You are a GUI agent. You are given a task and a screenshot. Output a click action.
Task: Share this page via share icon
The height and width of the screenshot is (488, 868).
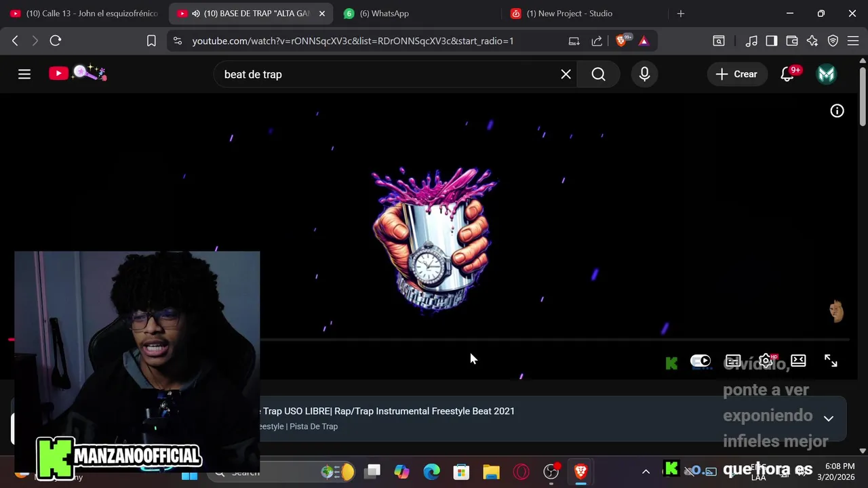click(597, 41)
